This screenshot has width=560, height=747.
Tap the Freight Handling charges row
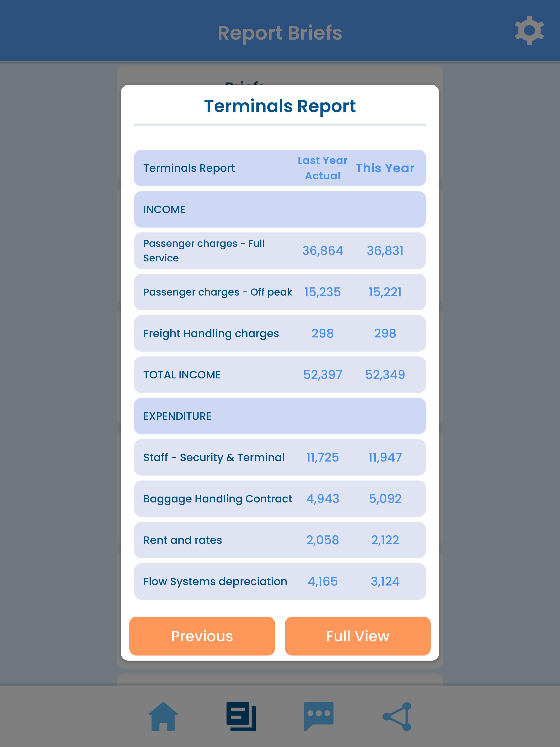pos(280,333)
